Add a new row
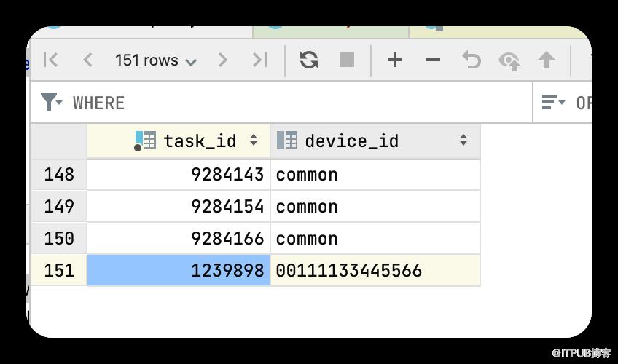Screen dimensions: 618x364 (x=395, y=60)
